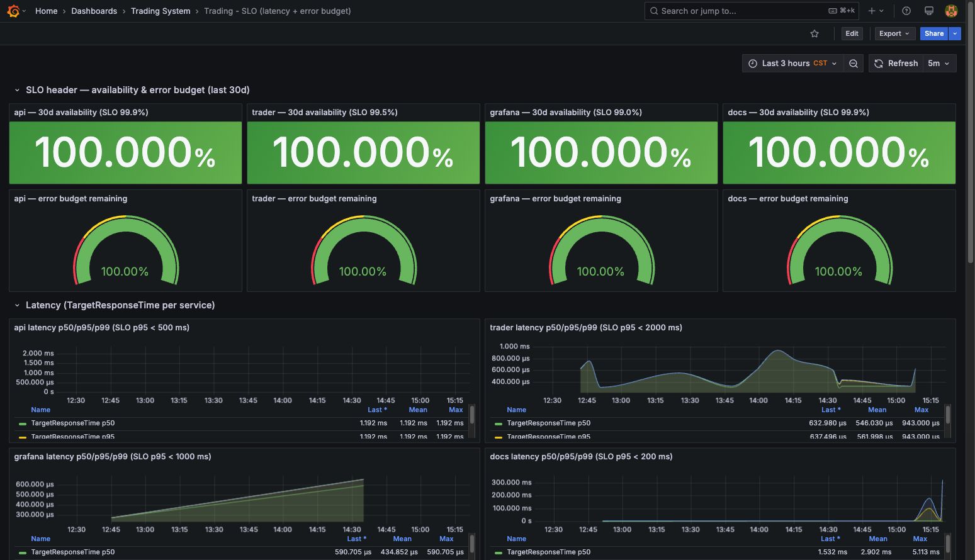Click api p50 green color swatch
975x560 pixels.
[x=23, y=423]
